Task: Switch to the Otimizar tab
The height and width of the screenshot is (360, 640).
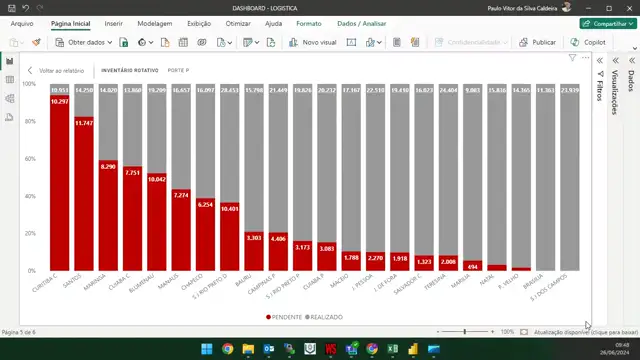Action: 238,24
